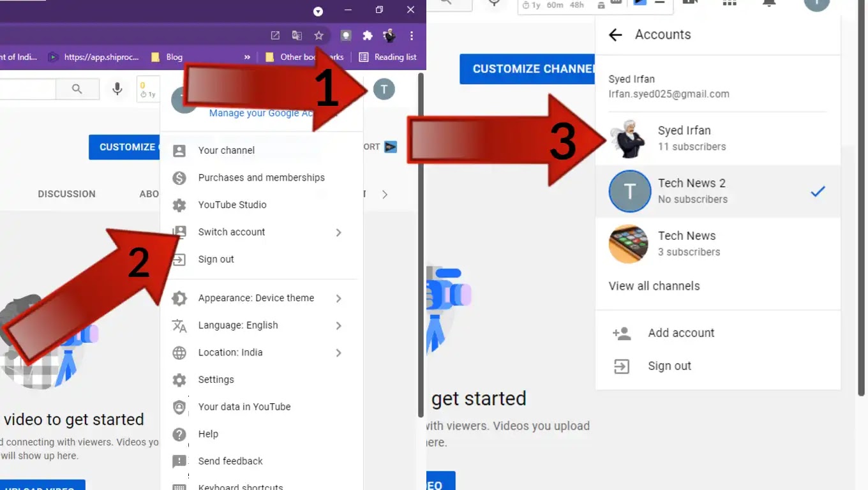The image size is (868, 490).
Task: Click Sign out below Switch account
Action: coord(262,260)
